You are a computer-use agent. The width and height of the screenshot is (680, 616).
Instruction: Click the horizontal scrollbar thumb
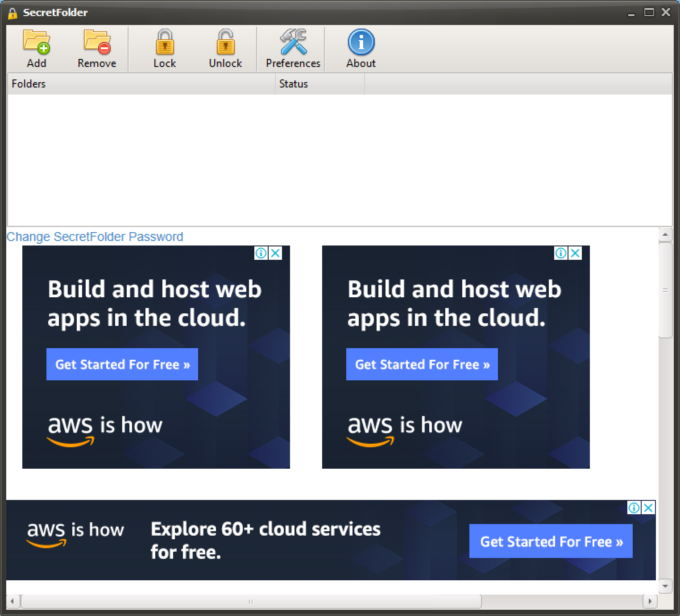coord(251,601)
